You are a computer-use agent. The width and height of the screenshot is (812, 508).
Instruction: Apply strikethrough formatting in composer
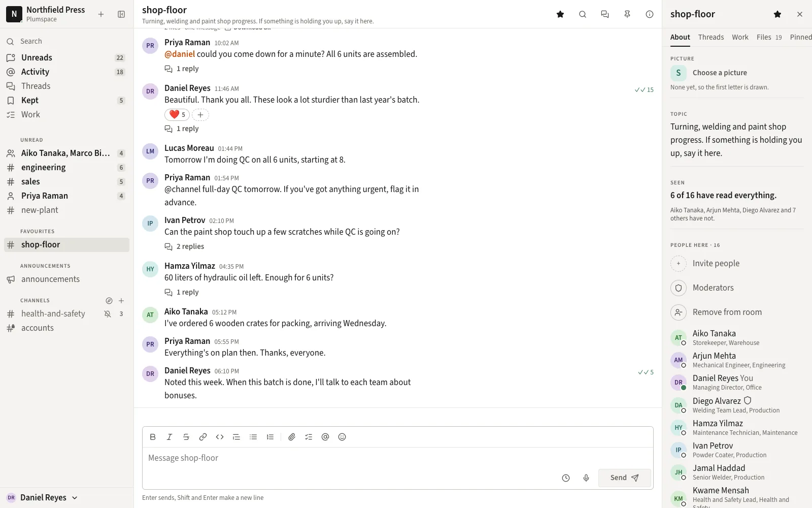click(x=186, y=437)
